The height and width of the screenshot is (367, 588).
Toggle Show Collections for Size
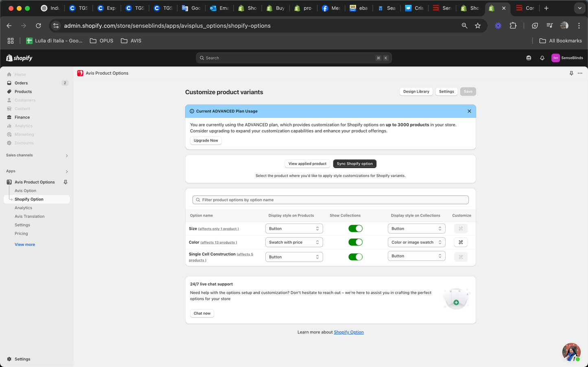pos(355,228)
